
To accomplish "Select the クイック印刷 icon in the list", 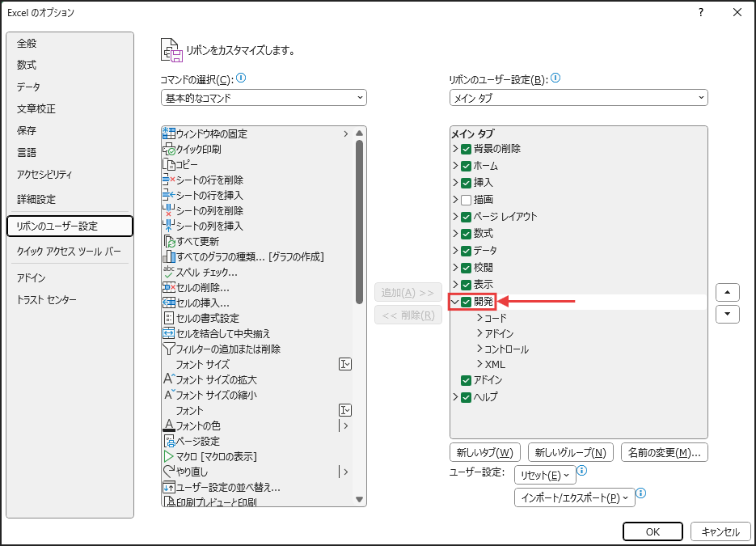I will tap(169, 149).
